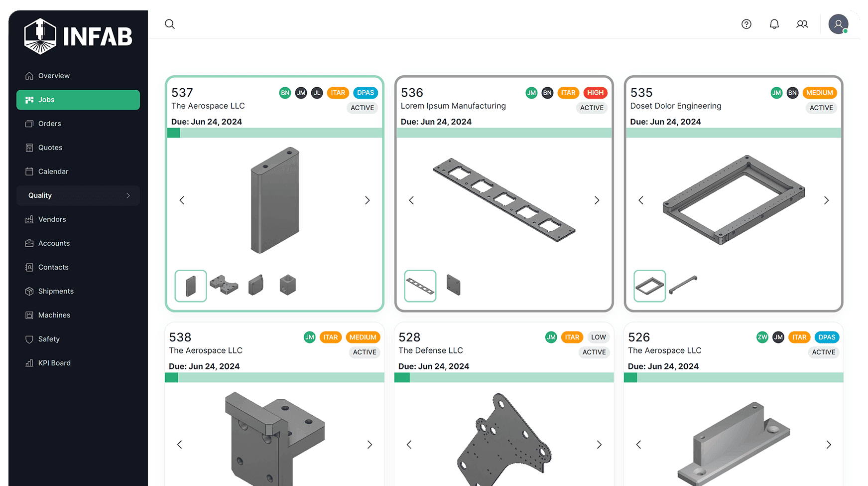Click the ACTIVE status on job 526
Viewport: 868px width, 486px height.
[x=824, y=352]
